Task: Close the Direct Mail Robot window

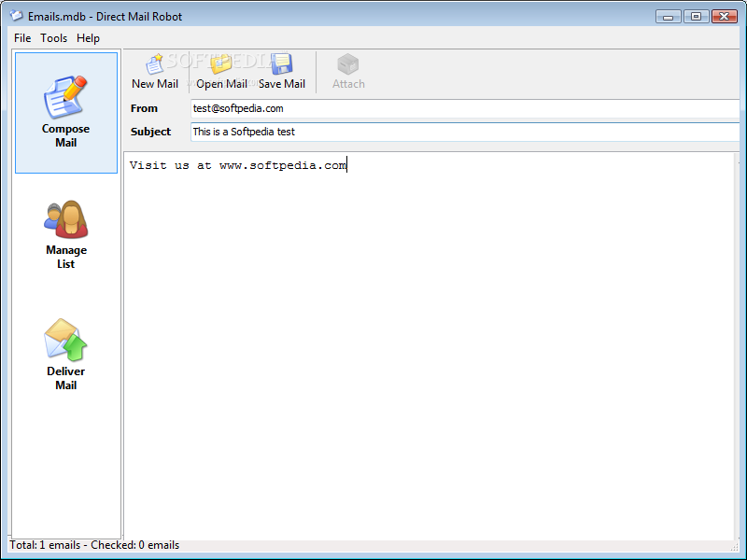Action: pos(725,17)
